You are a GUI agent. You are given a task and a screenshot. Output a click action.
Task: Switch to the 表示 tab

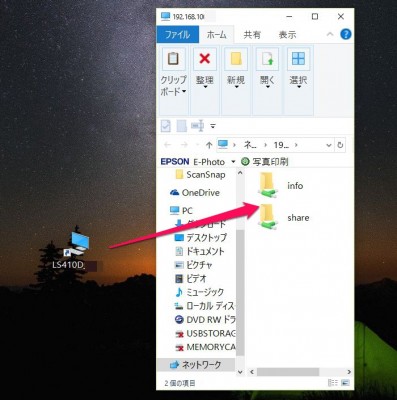[x=287, y=34]
